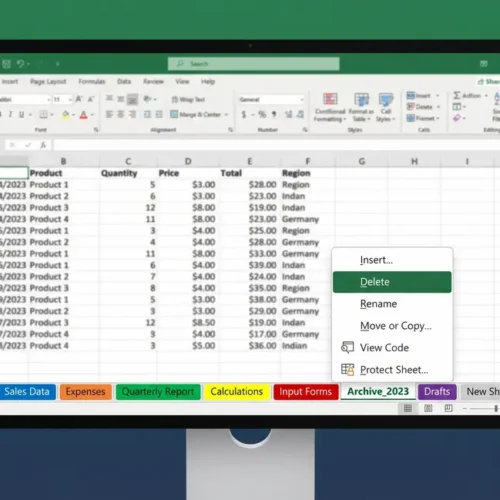Open the Fill Color palette arrow

coord(73,115)
